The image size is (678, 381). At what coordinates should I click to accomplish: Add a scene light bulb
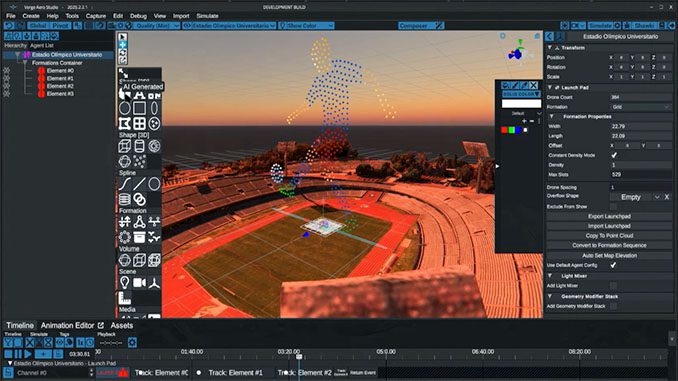pos(125,282)
